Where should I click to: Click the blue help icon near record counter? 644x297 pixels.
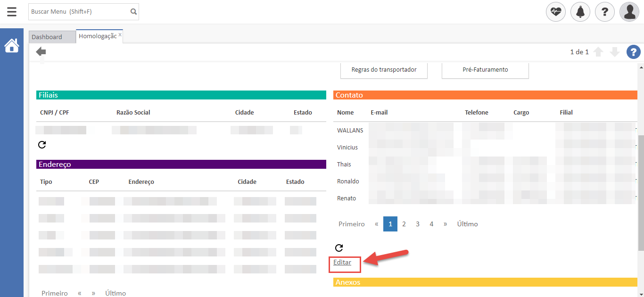(633, 52)
